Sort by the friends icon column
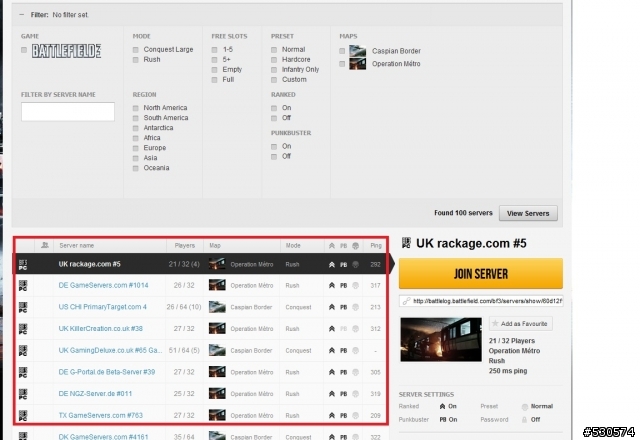This screenshot has height=440, width=640. (x=44, y=245)
